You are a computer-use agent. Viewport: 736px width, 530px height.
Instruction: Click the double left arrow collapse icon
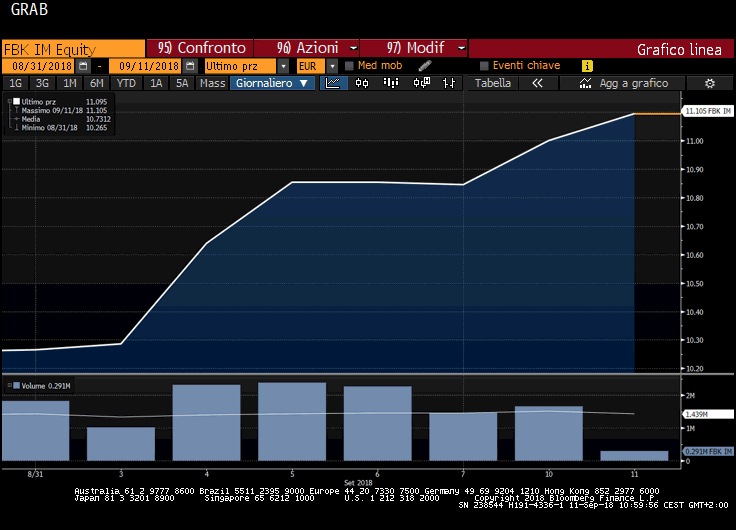pyautogui.click(x=537, y=83)
